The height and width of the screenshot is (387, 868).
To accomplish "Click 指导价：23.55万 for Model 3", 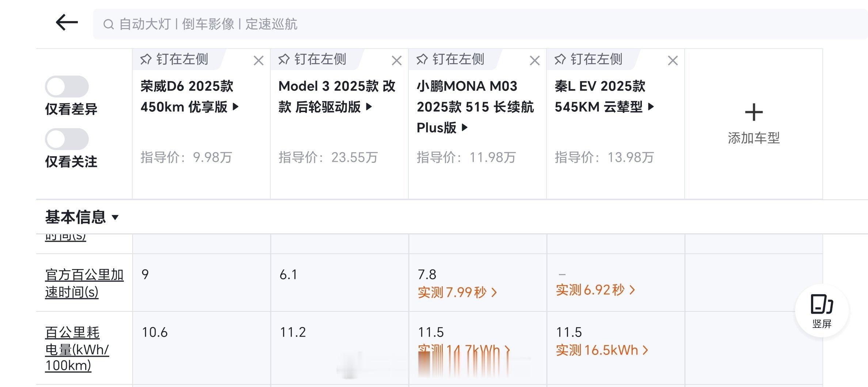I will point(328,157).
